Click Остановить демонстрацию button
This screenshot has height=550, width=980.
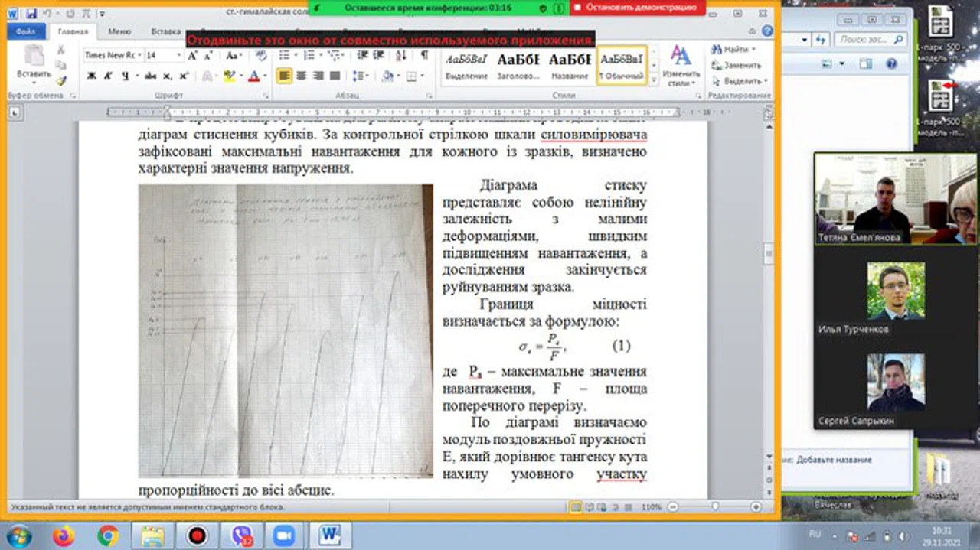click(x=637, y=7)
